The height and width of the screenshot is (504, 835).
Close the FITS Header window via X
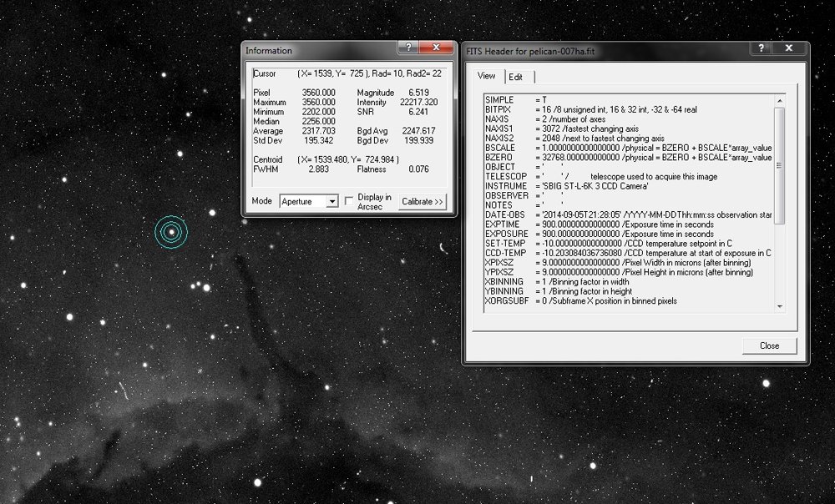pos(789,48)
